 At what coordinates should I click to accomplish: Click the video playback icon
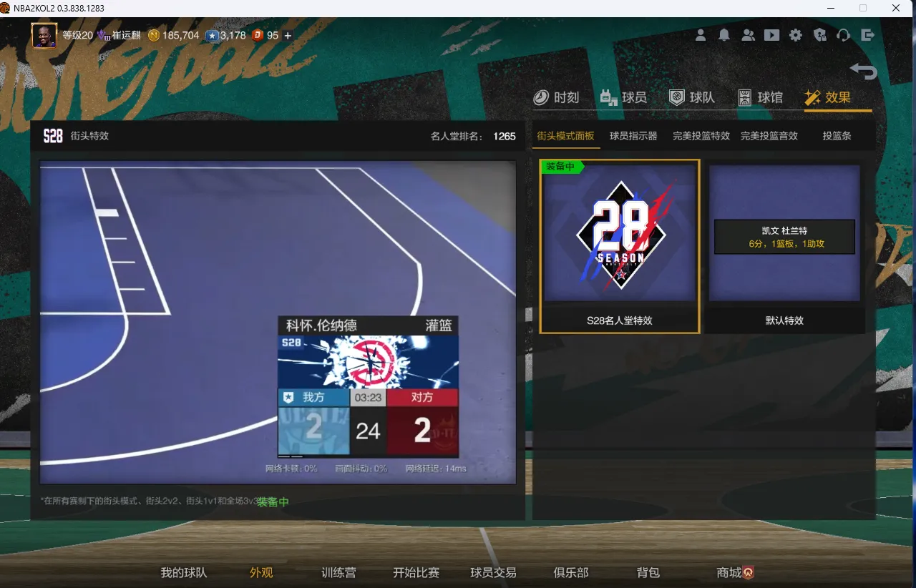coord(771,35)
